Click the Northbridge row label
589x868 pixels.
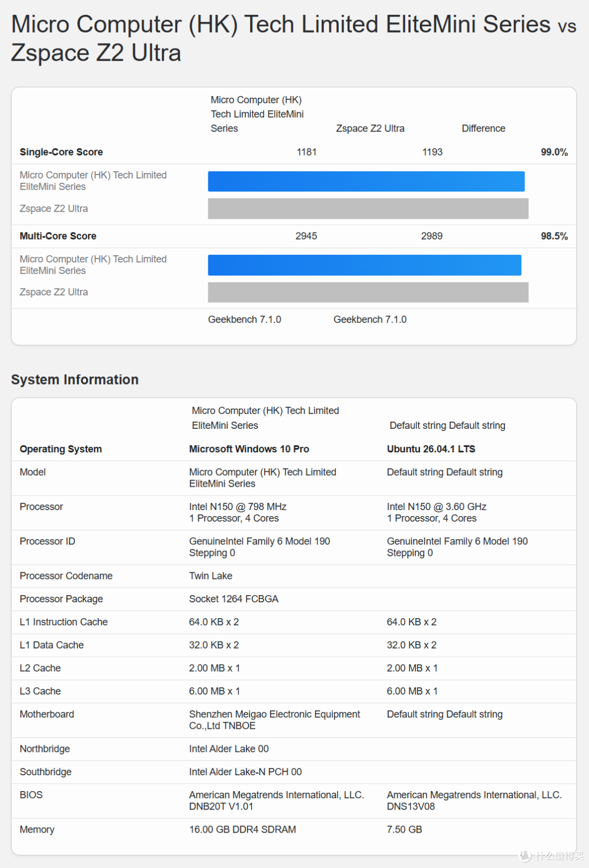coord(45,749)
